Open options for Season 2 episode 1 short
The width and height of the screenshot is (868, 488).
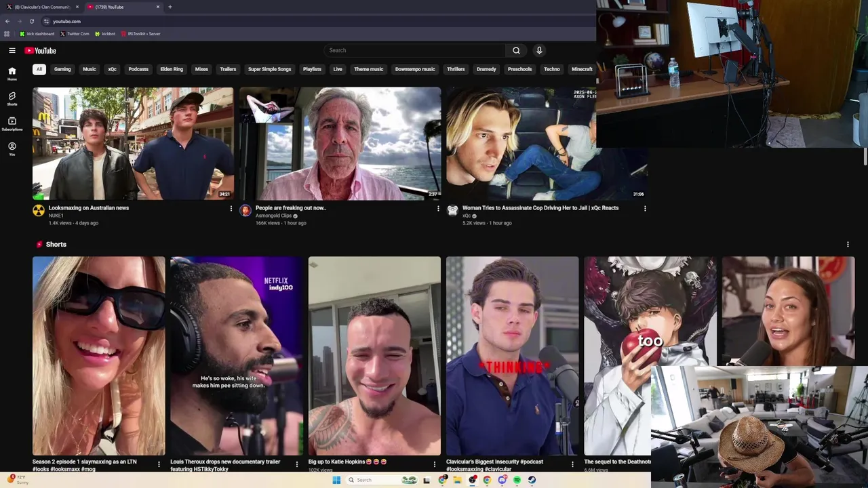pos(159,464)
